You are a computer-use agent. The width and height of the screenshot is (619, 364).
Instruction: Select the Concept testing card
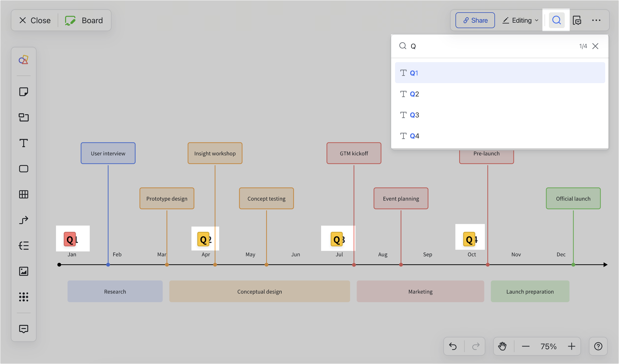[x=266, y=198]
